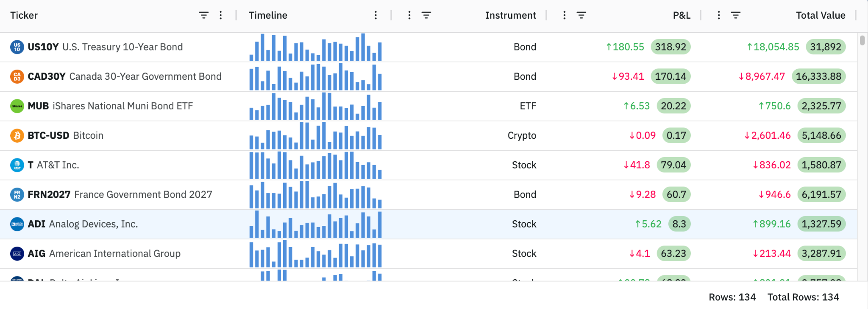Sort by the Total Value column header
868x309 pixels.
coord(821,15)
